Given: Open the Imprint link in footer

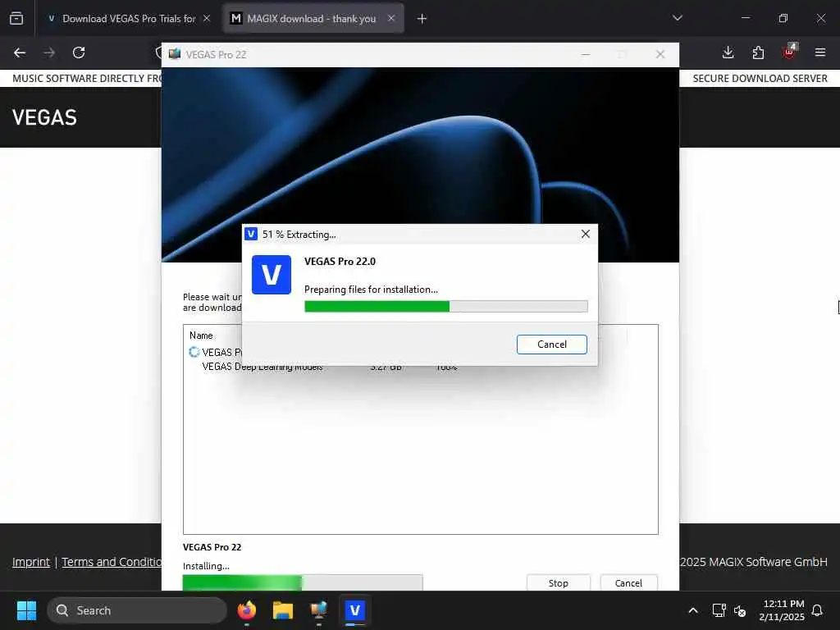Looking at the screenshot, I should click(x=31, y=562).
